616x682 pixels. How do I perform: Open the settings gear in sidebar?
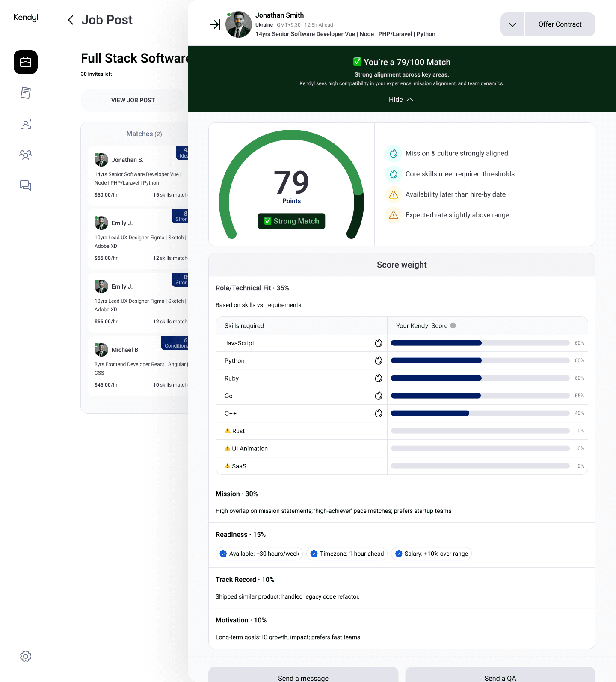pos(26,656)
